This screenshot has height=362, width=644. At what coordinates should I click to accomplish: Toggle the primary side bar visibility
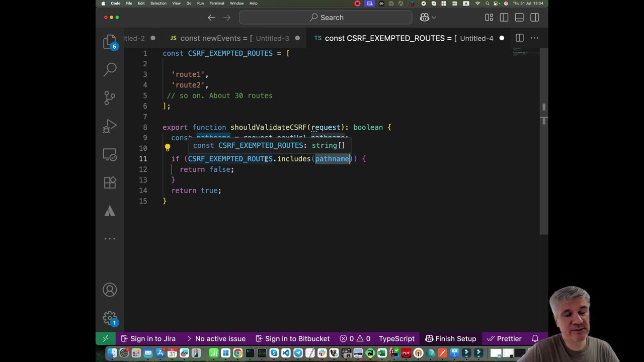point(504,18)
